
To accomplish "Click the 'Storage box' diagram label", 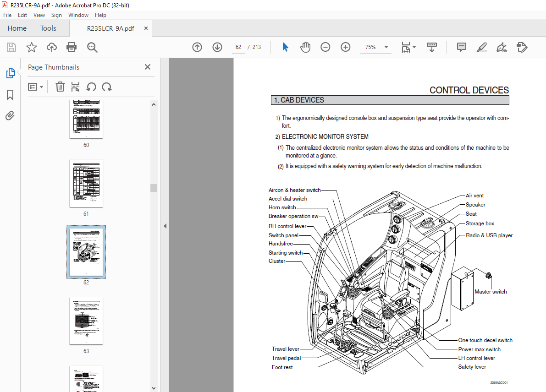I will click(480, 223).
